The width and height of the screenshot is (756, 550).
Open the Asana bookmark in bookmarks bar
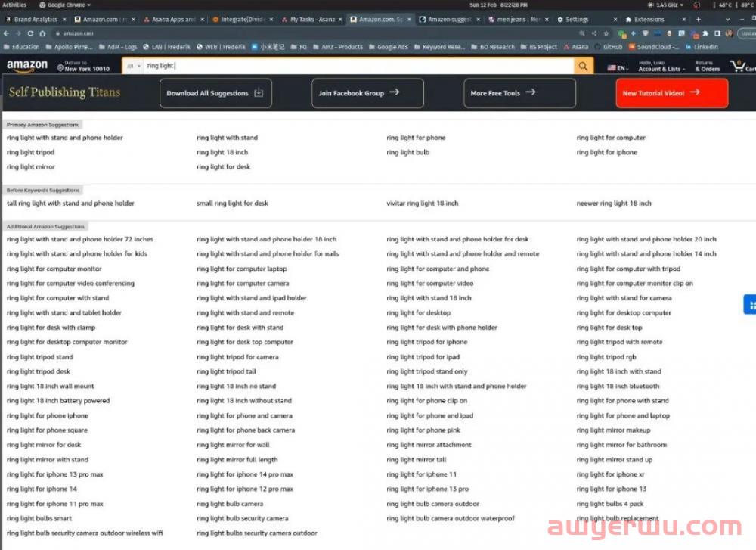click(x=576, y=47)
